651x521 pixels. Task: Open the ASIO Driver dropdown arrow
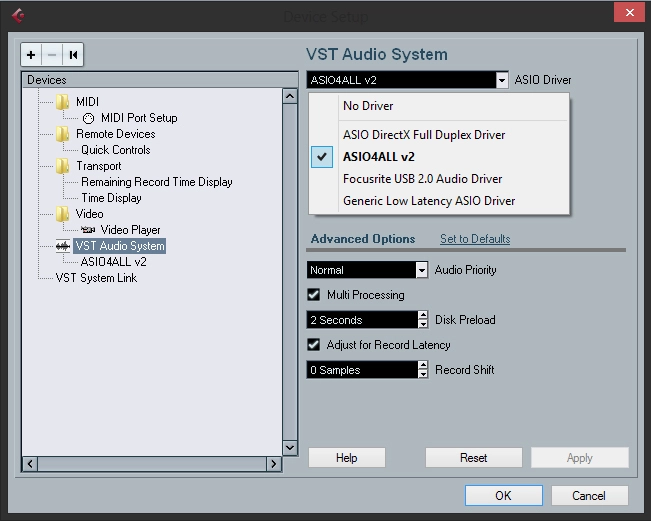(502, 80)
